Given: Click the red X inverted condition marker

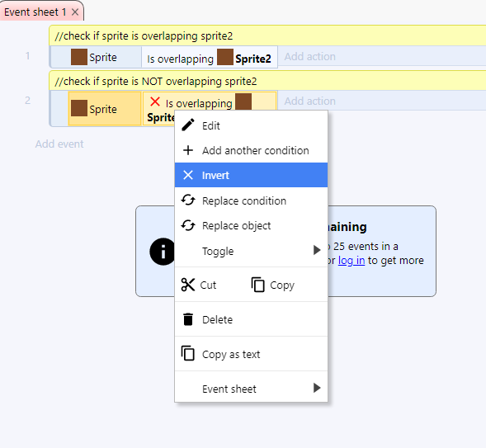Looking at the screenshot, I should tap(154, 101).
